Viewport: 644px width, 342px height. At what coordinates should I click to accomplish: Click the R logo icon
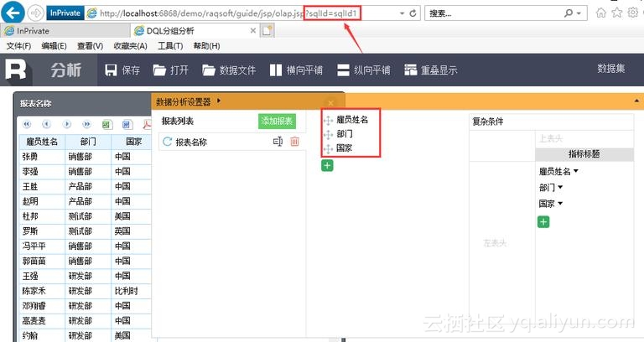16,70
